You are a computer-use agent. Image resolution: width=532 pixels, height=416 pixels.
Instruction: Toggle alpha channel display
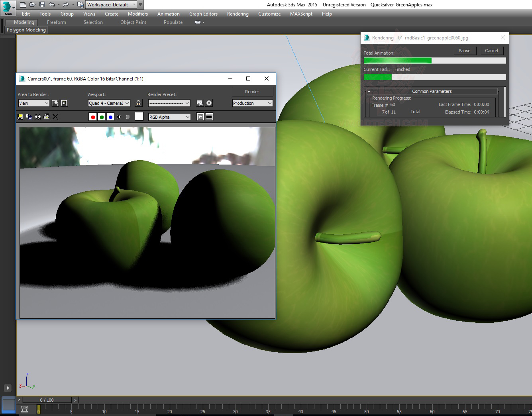click(x=119, y=117)
